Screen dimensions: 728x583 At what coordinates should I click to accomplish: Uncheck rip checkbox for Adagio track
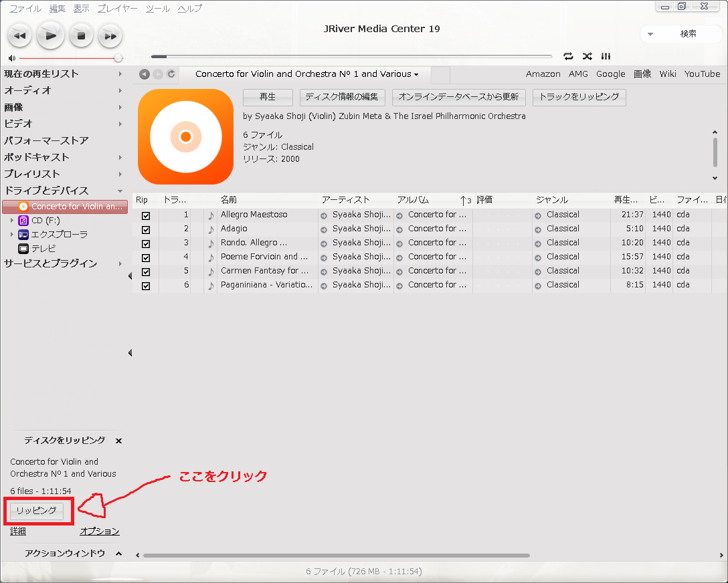tap(146, 229)
